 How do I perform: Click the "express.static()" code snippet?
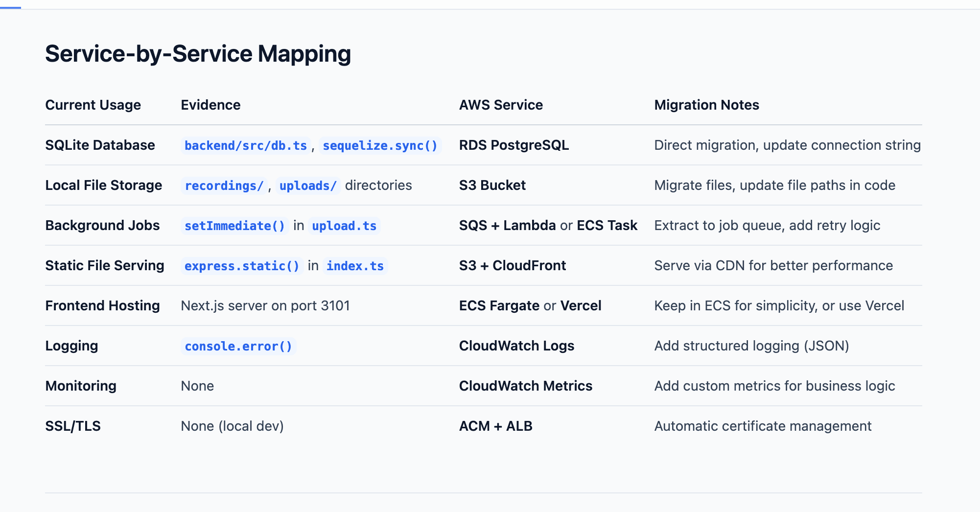pyautogui.click(x=242, y=266)
